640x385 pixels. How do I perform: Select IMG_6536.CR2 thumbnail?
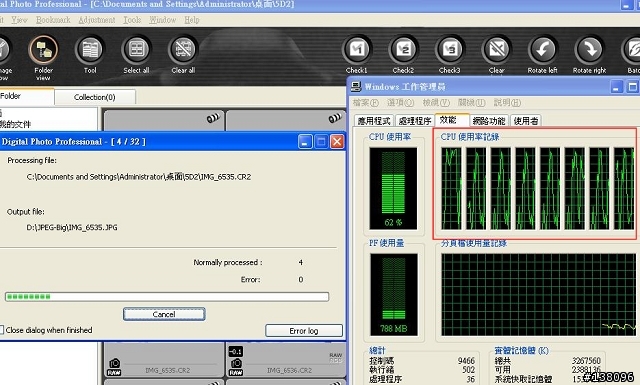pos(286,360)
